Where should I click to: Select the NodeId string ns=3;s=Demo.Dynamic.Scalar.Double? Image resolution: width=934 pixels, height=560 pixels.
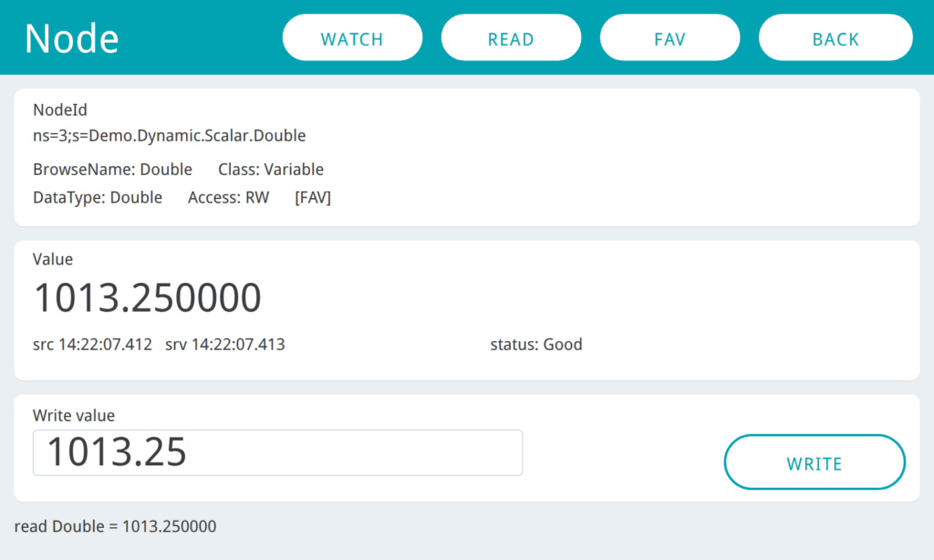tap(169, 136)
